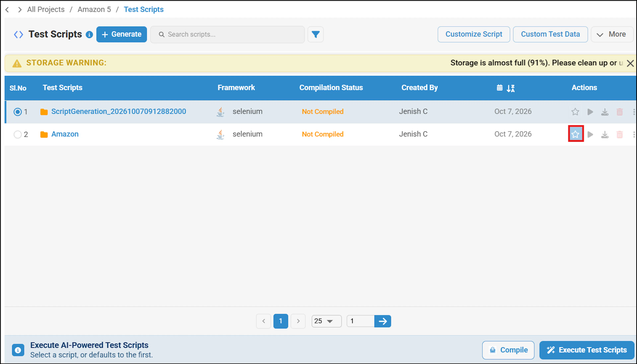Open more options for Amazon row
Screen dimensions: 637x364
coord(634,135)
